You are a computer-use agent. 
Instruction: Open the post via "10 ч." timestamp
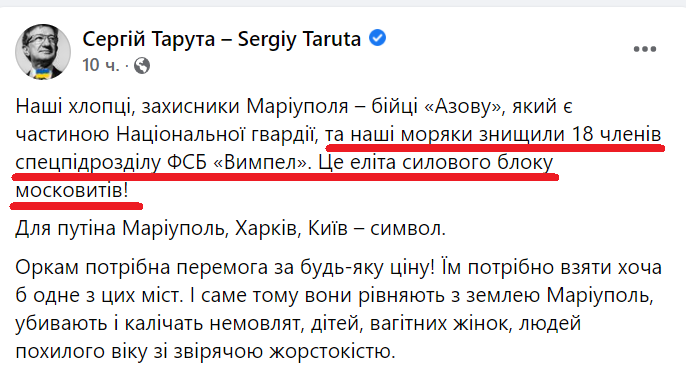(101, 66)
